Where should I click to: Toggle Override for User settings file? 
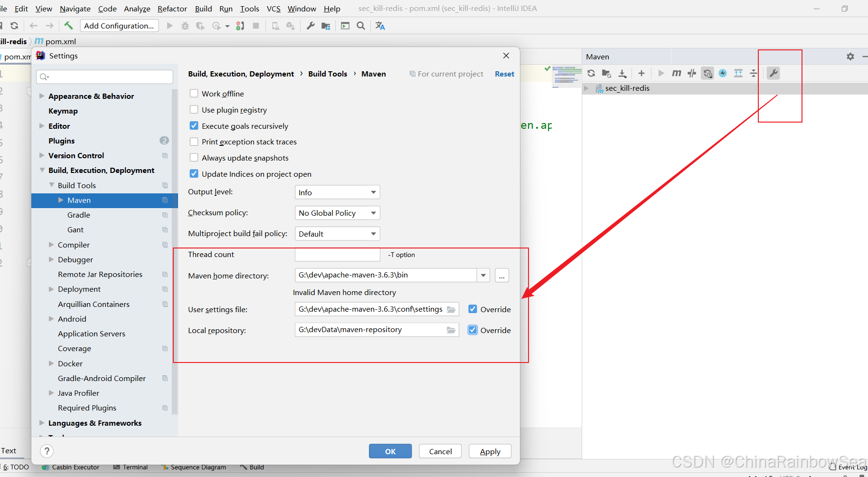[472, 309]
